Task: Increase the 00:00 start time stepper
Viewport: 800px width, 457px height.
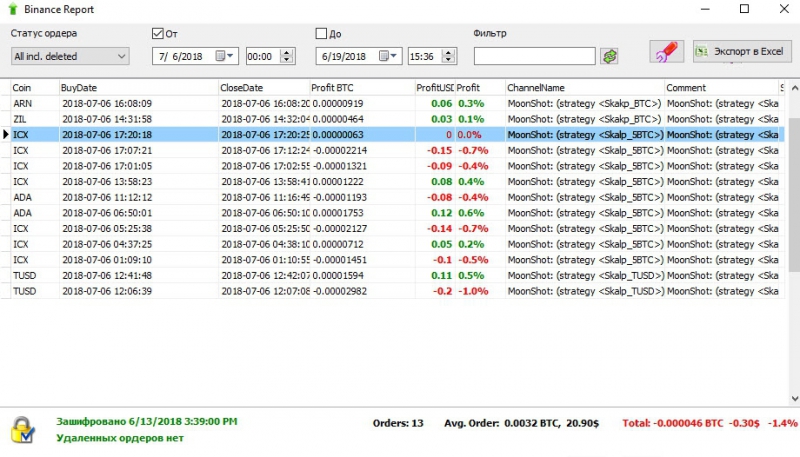Action: point(287,52)
